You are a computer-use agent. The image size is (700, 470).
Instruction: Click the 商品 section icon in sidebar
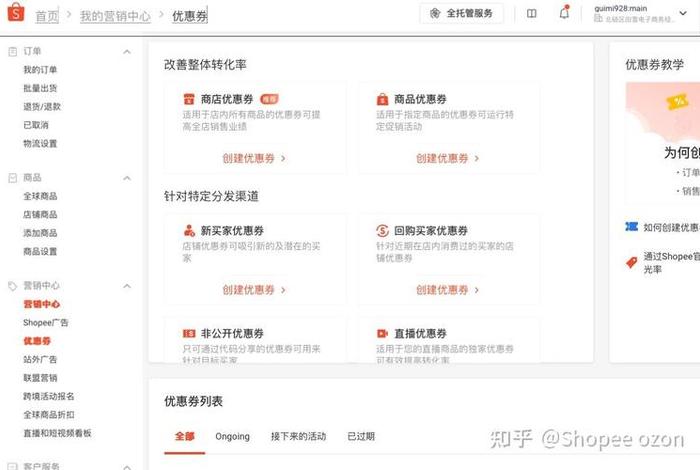click(13, 178)
